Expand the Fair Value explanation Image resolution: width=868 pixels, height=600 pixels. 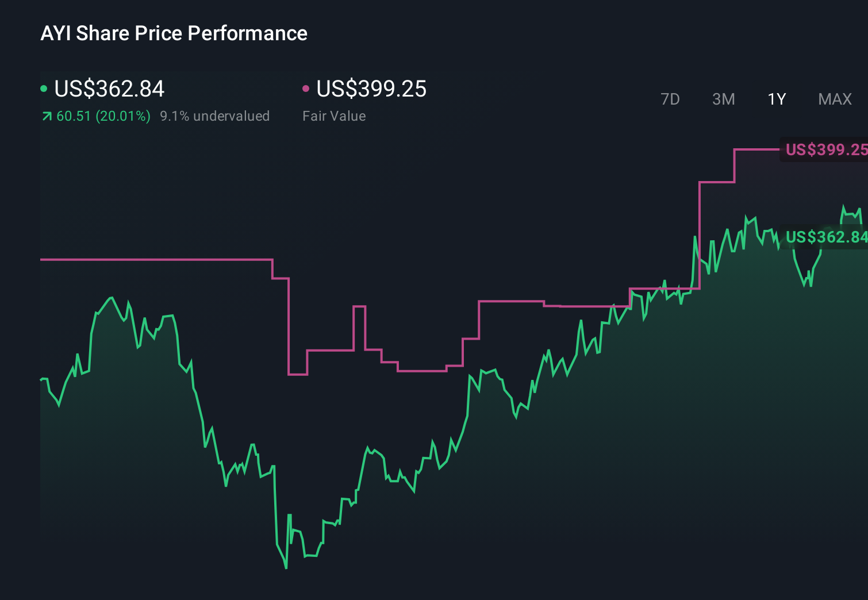[x=334, y=116]
